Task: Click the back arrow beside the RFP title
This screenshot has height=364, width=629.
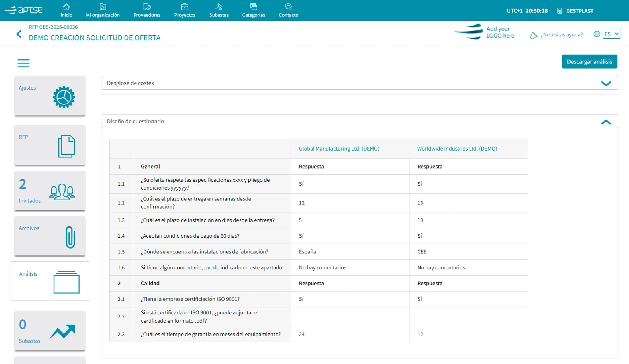Action: [19, 34]
